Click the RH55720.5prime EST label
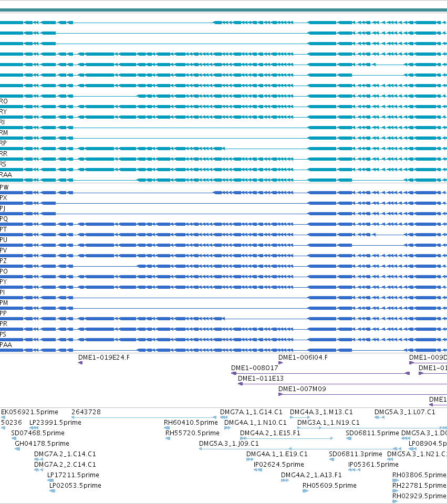447x504 pixels. pyautogui.click(x=192, y=433)
